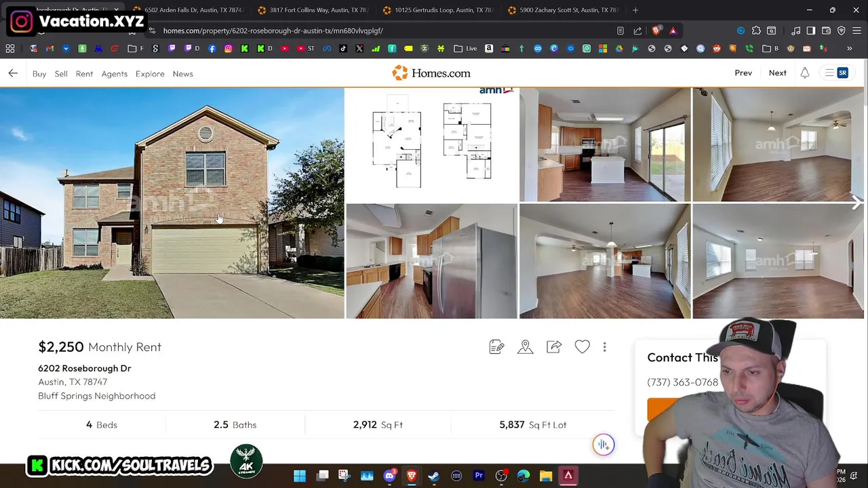Open the Twitch bookmark
Viewport: 868px width, 488px height.
tap(172, 49)
